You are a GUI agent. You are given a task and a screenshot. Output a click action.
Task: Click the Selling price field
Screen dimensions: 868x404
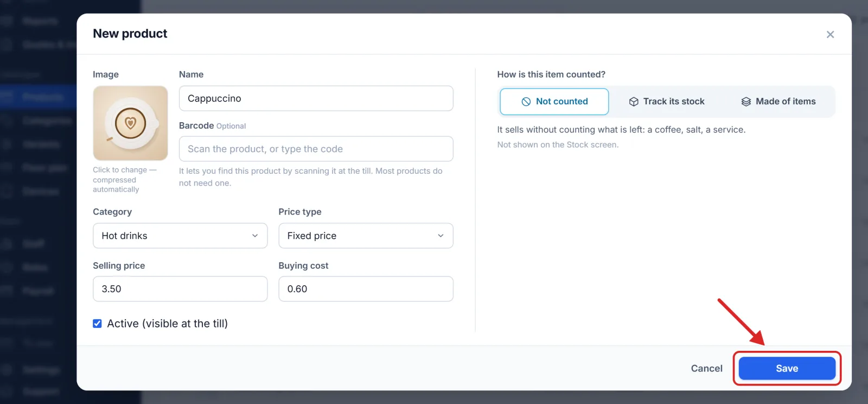(x=180, y=289)
